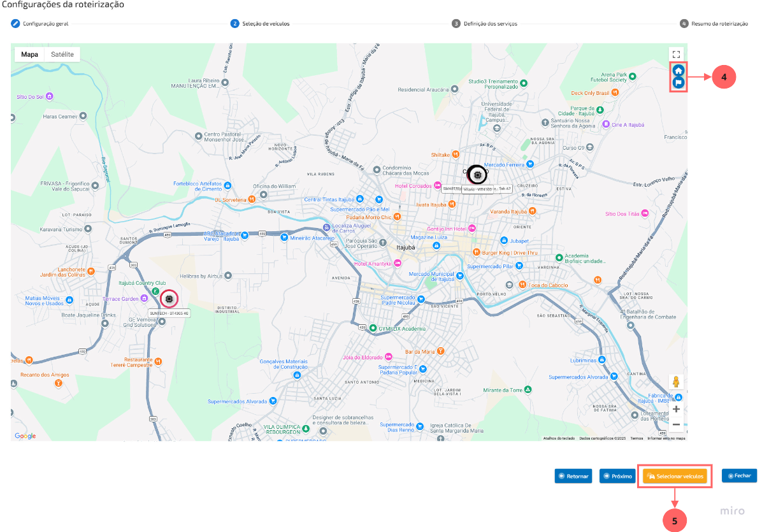Click the home location icon on map
The height and width of the screenshot is (532, 762).
point(679,71)
